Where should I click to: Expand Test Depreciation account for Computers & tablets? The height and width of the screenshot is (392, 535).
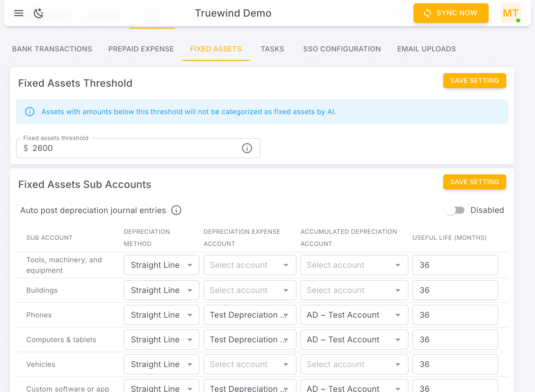[250, 340]
